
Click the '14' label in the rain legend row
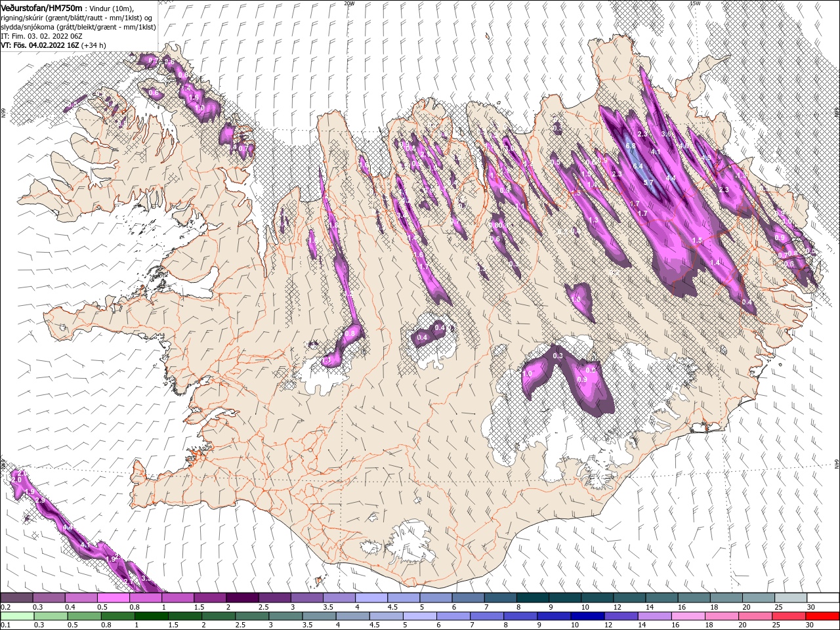[641, 625]
